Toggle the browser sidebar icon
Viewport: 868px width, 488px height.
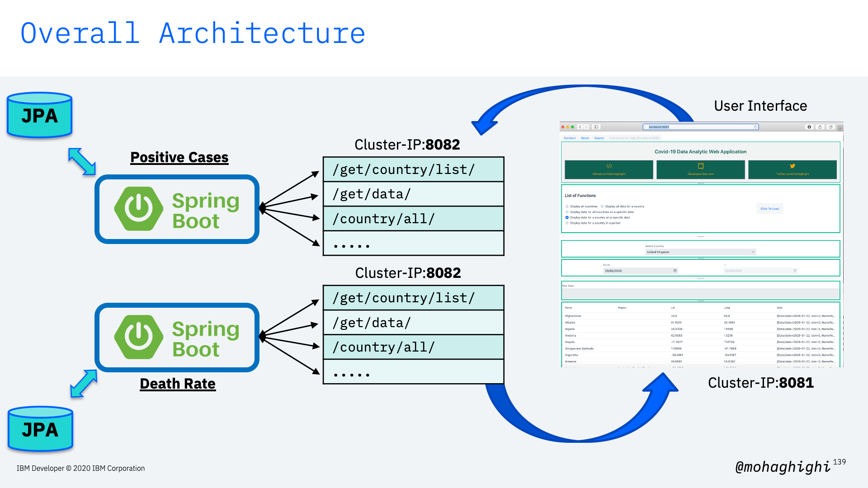[x=596, y=127]
